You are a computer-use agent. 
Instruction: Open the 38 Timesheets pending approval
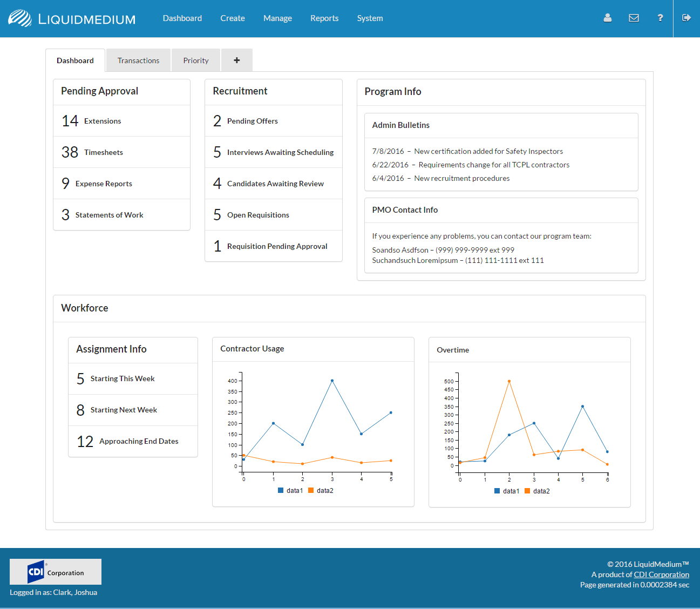point(103,152)
